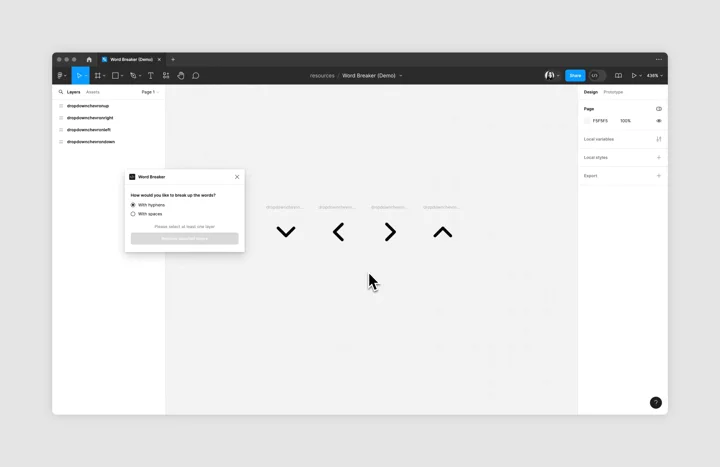The width and height of the screenshot is (720, 467).
Task: Select the Frame tool
Action: pos(97,76)
